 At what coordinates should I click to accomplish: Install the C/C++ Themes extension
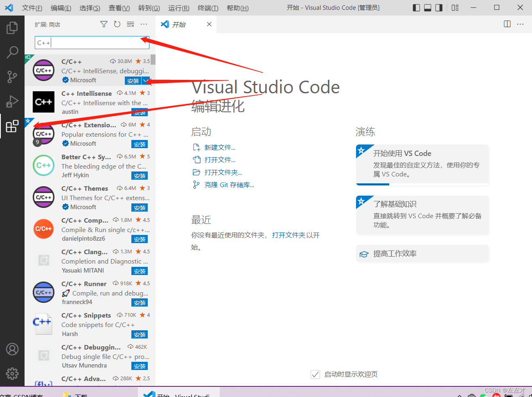pyautogui.click(x=140, y=208)
